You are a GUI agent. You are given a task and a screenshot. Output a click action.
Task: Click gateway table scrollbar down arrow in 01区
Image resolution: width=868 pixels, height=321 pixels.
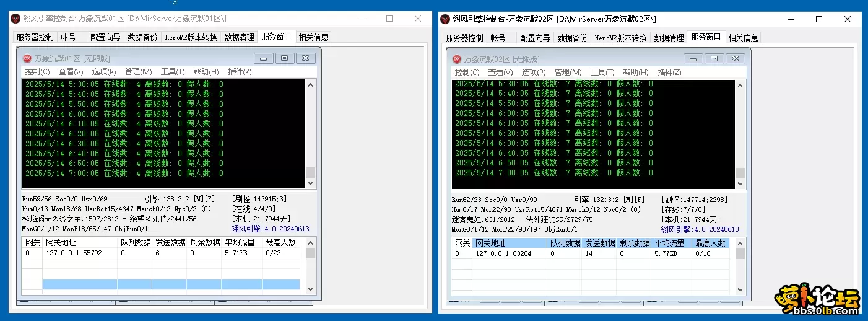[x=311, y=288]
